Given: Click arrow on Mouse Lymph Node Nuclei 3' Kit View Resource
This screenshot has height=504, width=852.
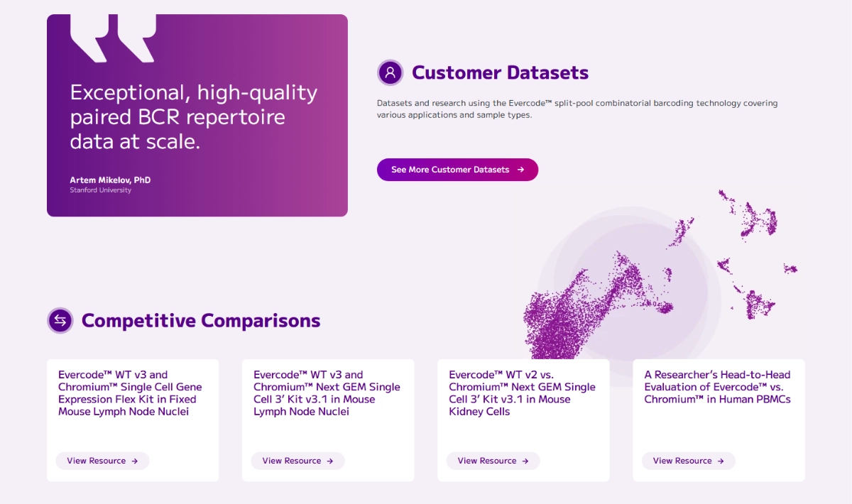Looking at the screenshot, I should [x=330, y=461].
